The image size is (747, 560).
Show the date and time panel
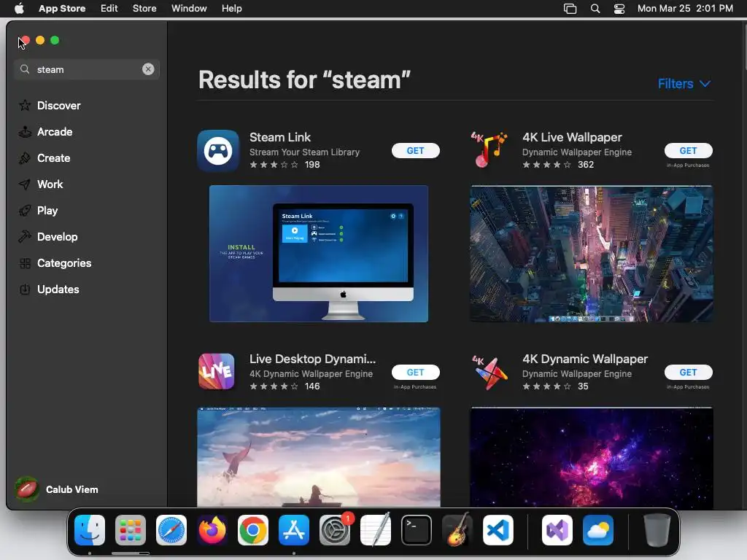click(x=685, y=8)
